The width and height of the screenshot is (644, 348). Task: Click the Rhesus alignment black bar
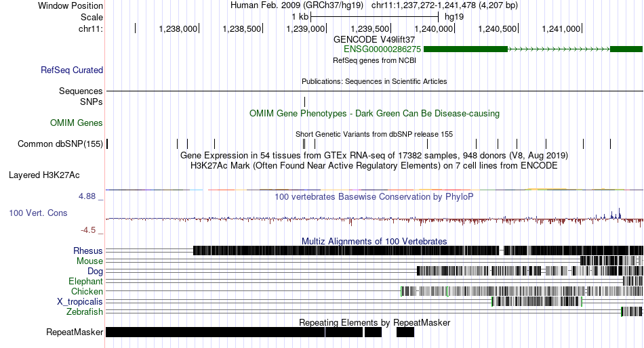click(346, 251)
